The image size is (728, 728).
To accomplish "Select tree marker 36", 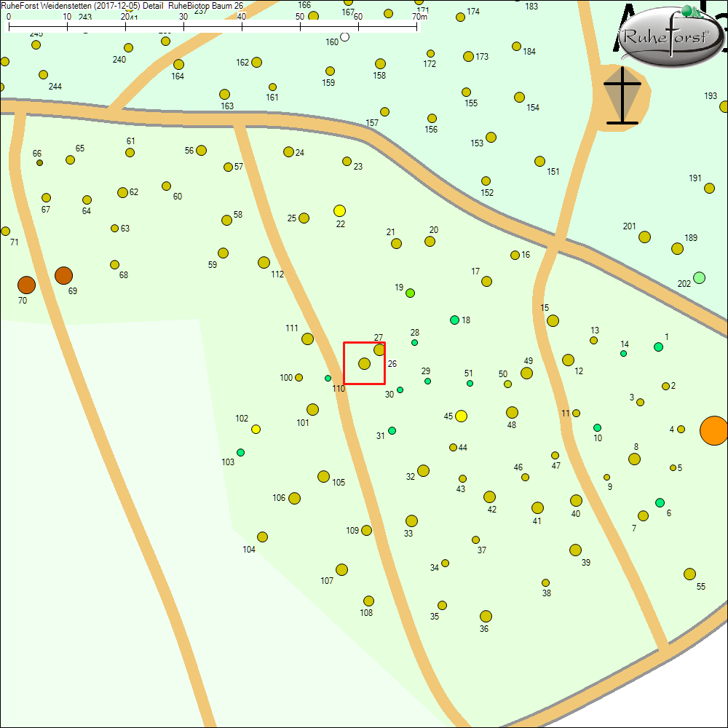I will [x=486, y=616].
